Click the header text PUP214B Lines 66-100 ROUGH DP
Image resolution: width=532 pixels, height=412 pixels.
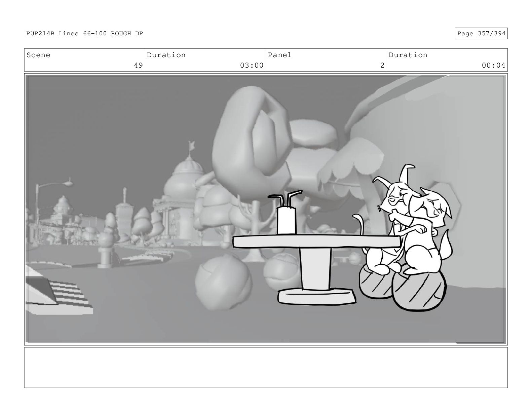point(84,34)
